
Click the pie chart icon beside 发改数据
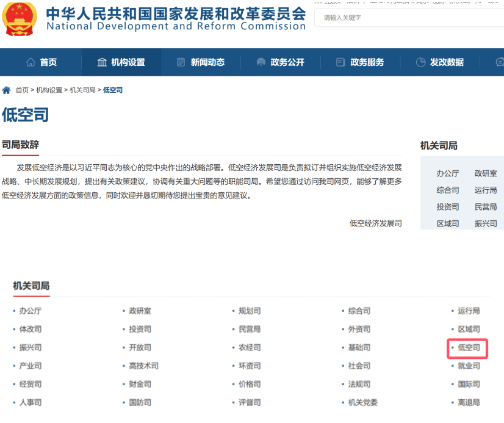click(x=420, y=62)
